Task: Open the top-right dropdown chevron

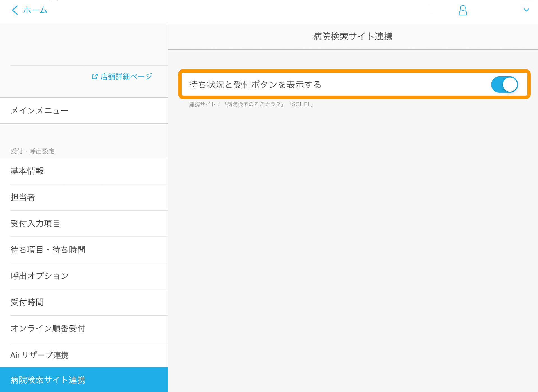Action: click(527, 10)
